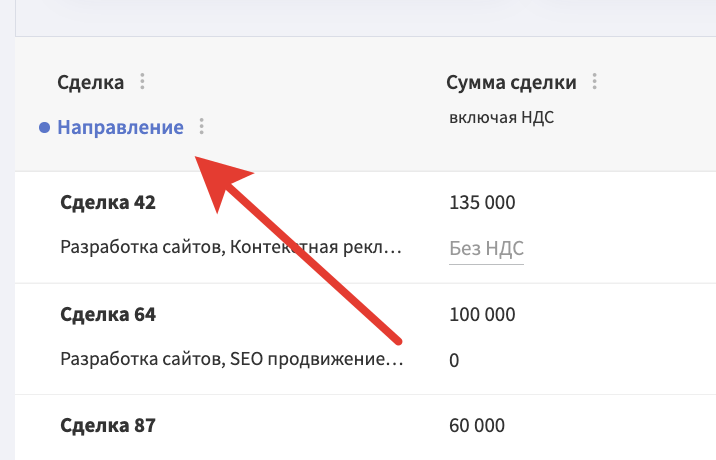Select the 100 000 amount cell
The image size is (716, 460).
(x=482, y=314)
